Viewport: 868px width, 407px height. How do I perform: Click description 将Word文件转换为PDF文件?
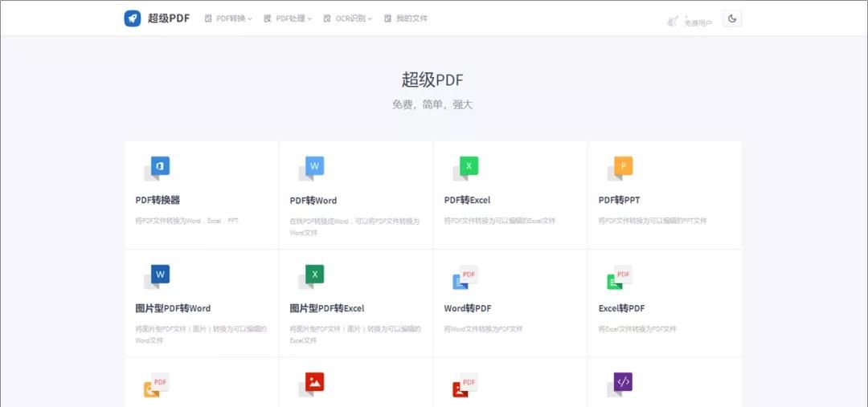483,329
